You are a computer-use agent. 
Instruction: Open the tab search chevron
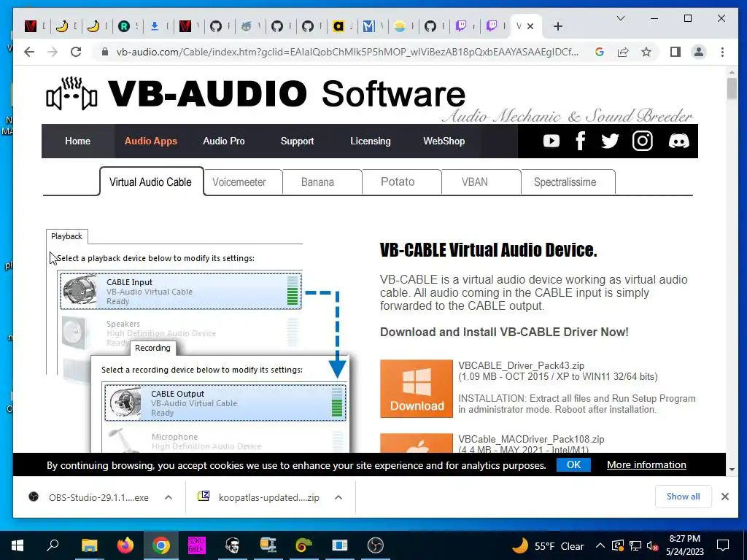pos(620,18)
